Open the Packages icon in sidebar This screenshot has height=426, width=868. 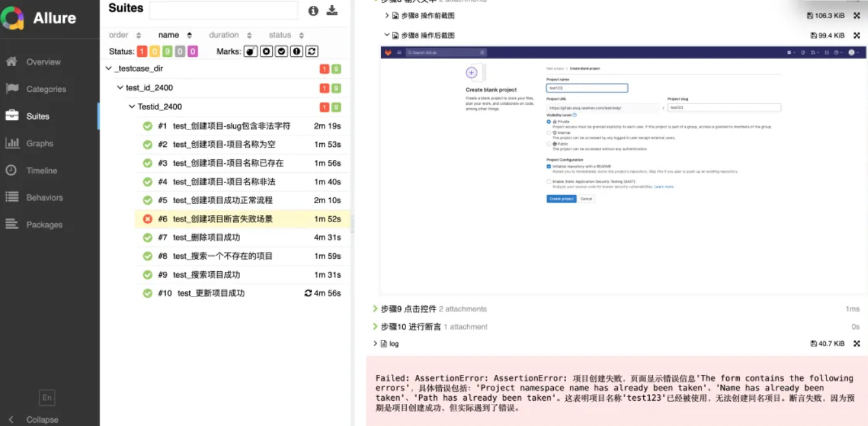(11, 225)
